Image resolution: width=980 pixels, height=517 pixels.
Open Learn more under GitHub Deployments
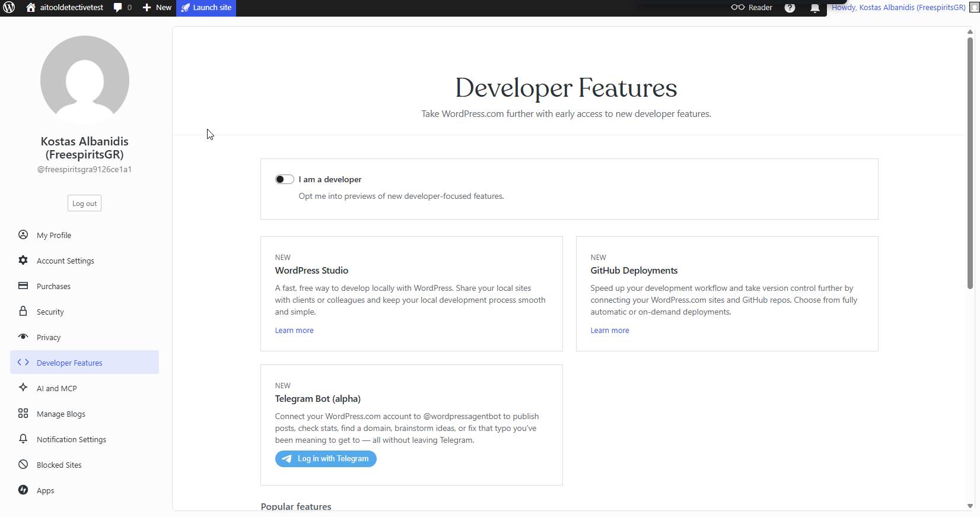click(610, 331)
